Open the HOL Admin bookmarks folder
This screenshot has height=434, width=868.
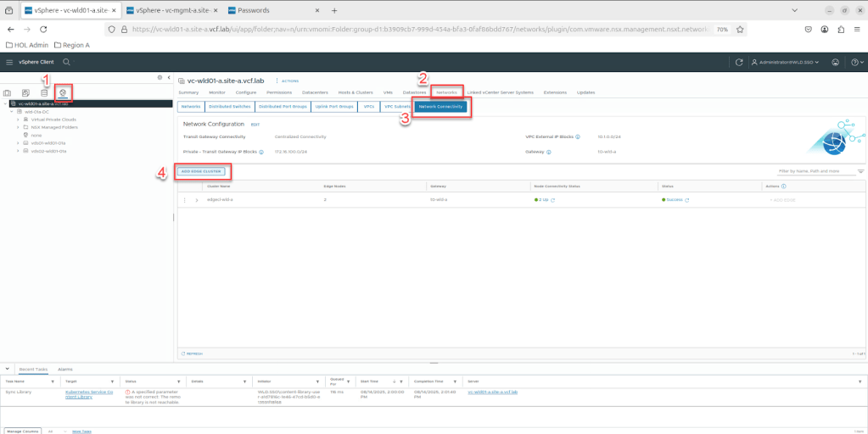click(x=28, y=45)
